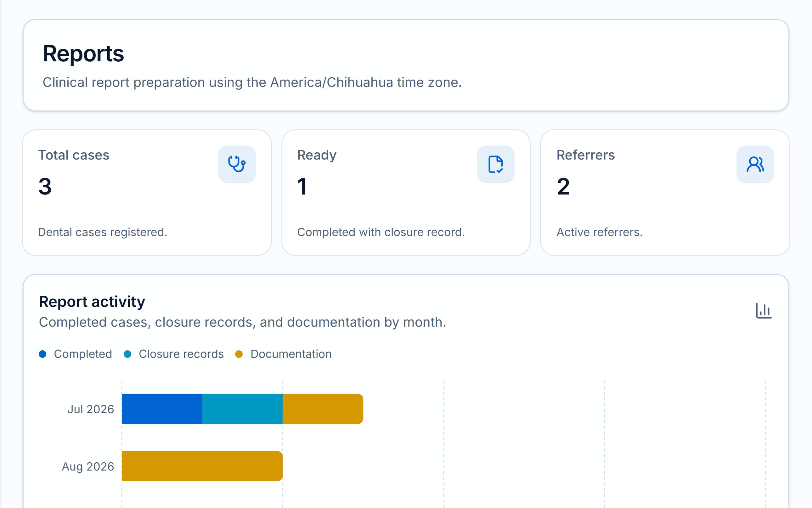Click the users icon in Referrers card

click(755, 164)
